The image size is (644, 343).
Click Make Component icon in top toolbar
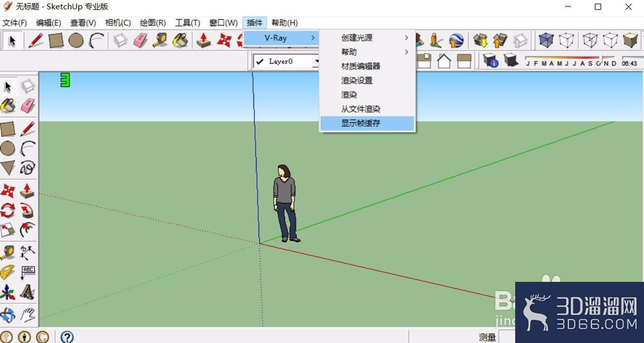click(120, 40)
